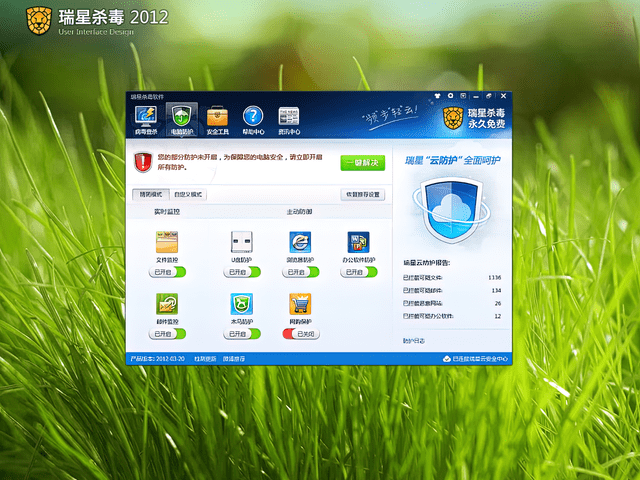Screen dimensions: 640x480
Task: Open the 防护日志 link
Action: [x=414, y=341]
